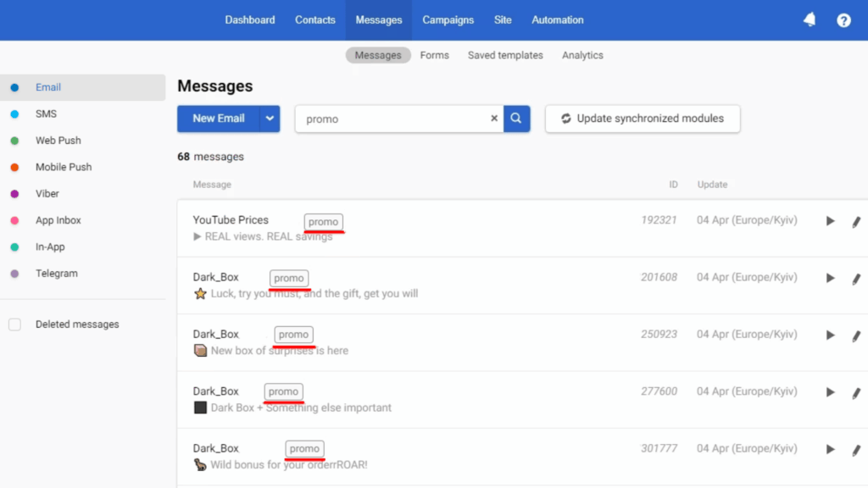Image resolution: width=868 pixels, height=488 pixels.
Task: Open the notifications bell icon
Action: coord(810,20)
